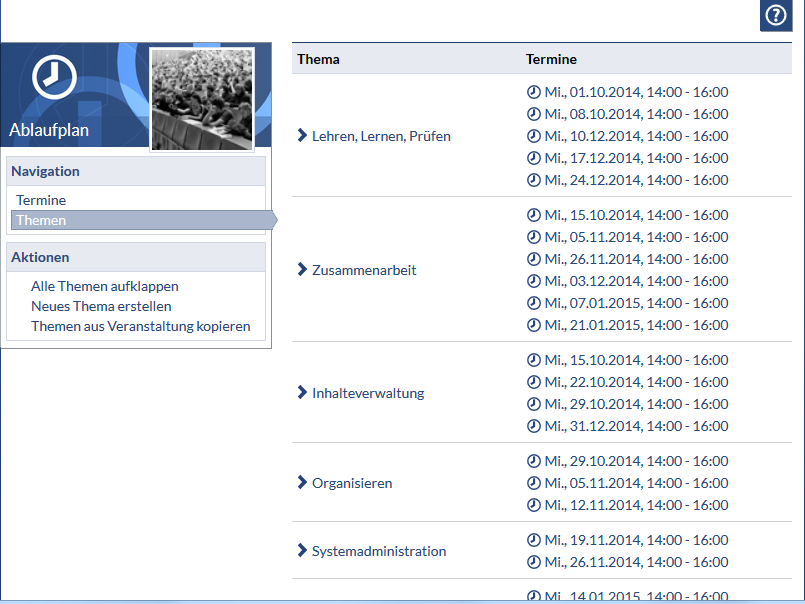Click clock icon next to 01.10.2014 date

[x=533, y=92]
